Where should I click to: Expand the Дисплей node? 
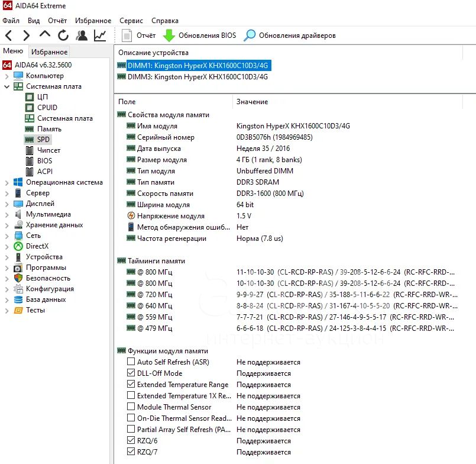pos(7,204)
